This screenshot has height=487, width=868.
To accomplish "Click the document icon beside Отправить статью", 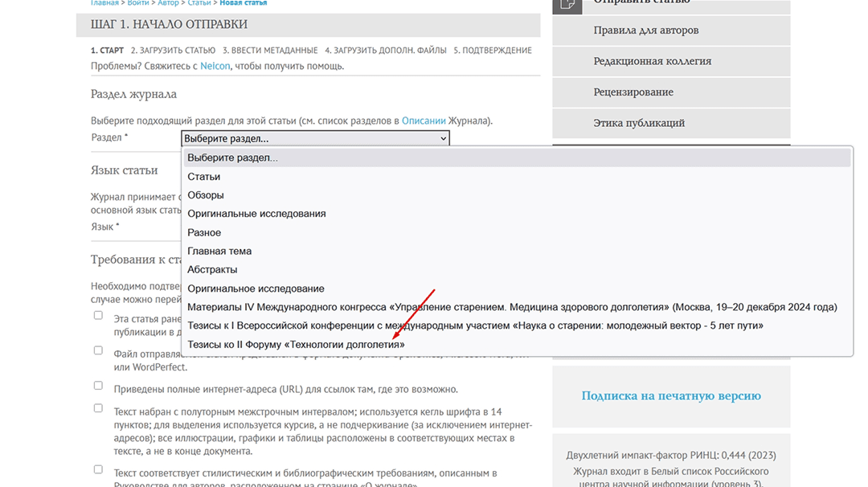I will 568,3.
